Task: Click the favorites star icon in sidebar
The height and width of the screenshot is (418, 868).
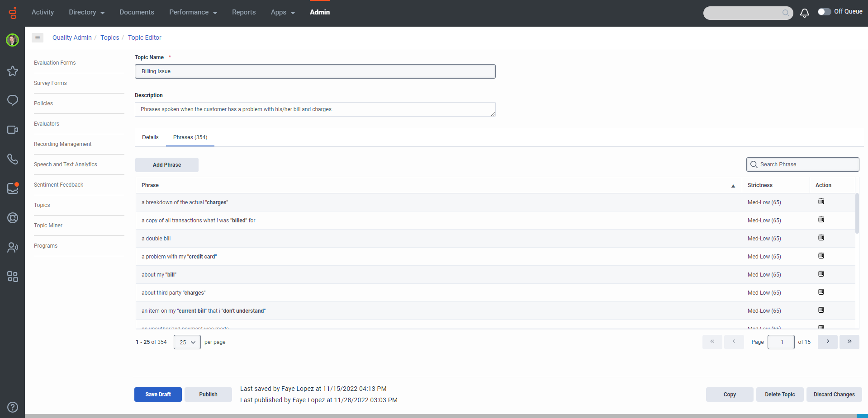Action: [12, 71]
